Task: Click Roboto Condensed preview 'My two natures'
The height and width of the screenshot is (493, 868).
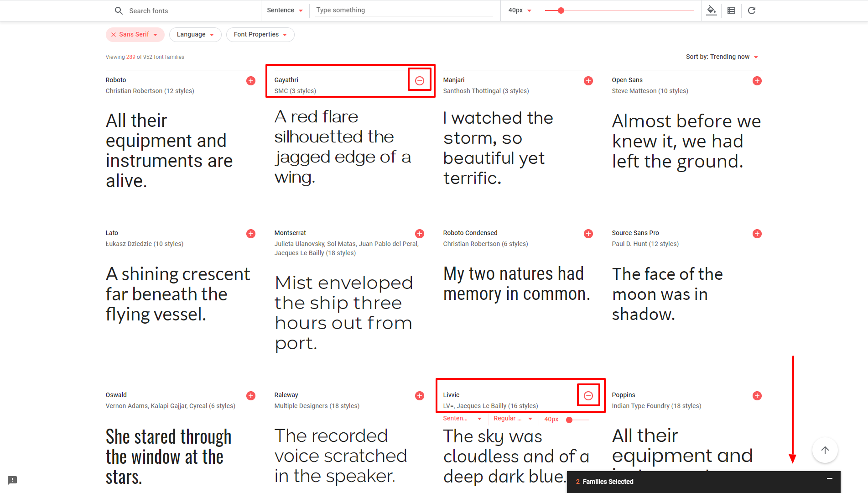Action: pyautogui.click(x=517, y=283)
